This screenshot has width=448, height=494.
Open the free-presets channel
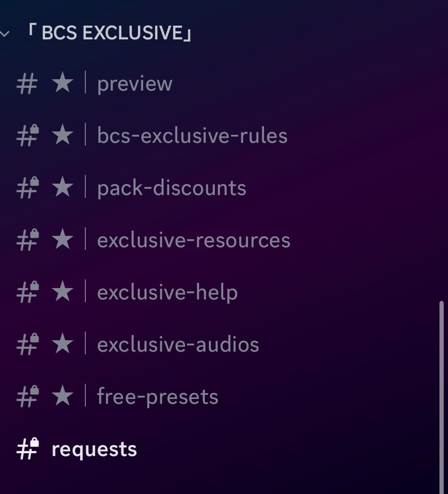coord(157,397)
